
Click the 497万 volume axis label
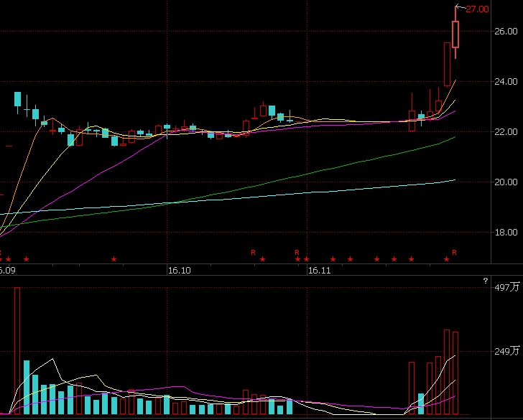[507, 287]
